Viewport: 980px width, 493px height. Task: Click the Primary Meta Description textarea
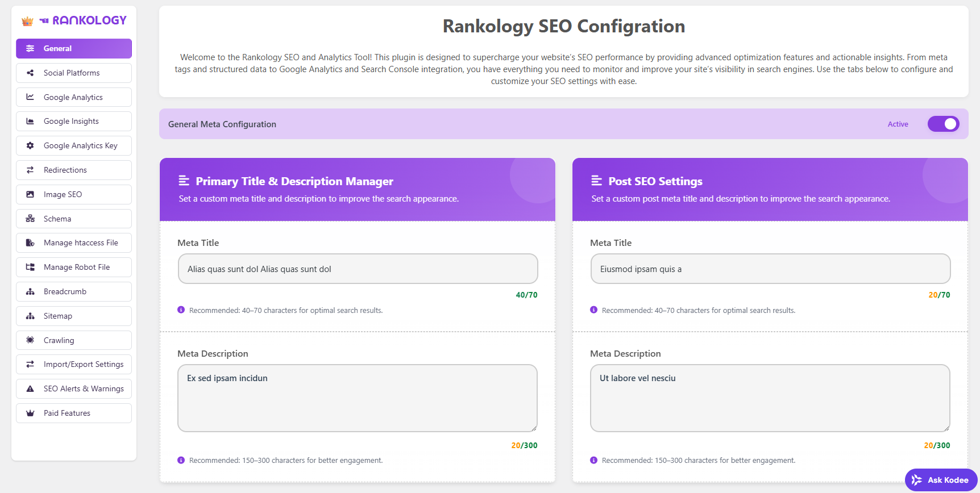[x=358, y=398]
